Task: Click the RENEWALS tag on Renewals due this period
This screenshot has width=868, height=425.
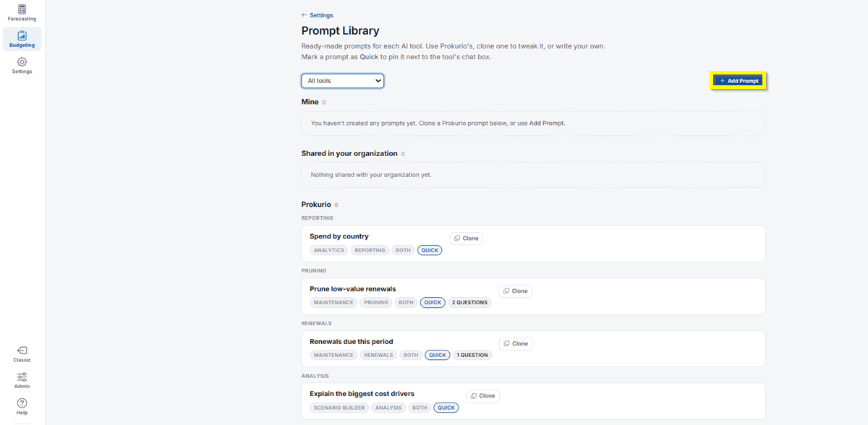Action: pyautogui.click(x=378, y=356)
